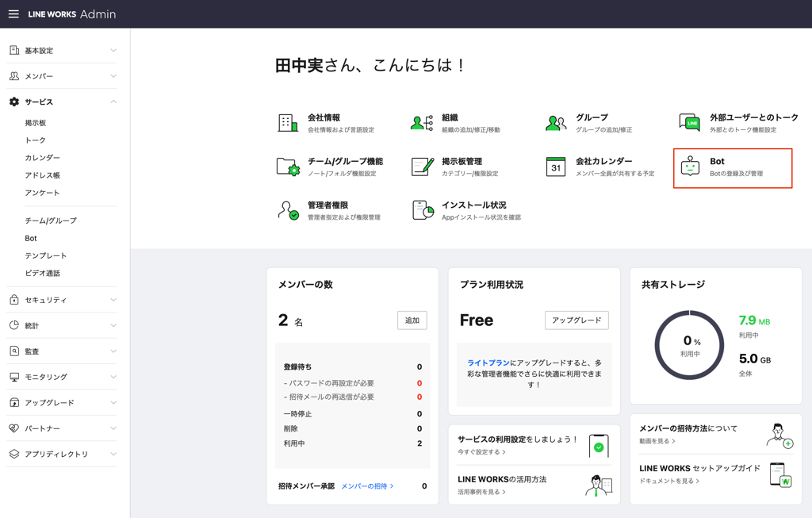This screenshot has width=812, height=518.
Task: Select アドレス帳 in the service submenu
Action: click(43, 175)
